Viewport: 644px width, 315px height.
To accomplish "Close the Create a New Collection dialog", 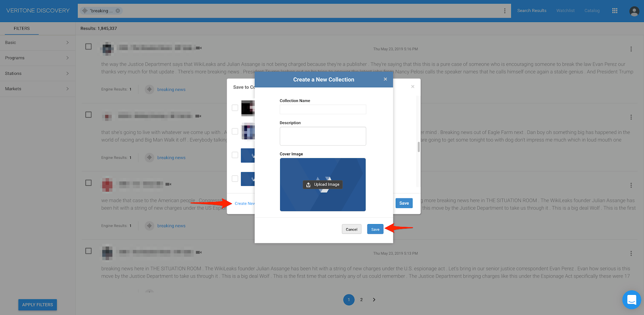I will point(385,79).
